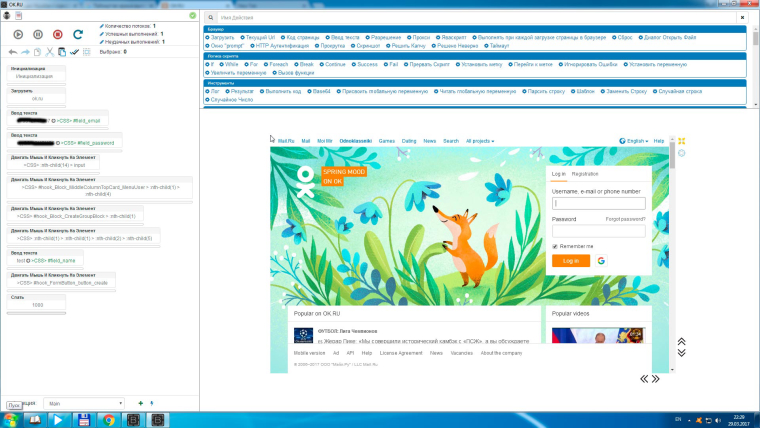
Task: Click the Forgot password link
Action: (x=625, y=218)
